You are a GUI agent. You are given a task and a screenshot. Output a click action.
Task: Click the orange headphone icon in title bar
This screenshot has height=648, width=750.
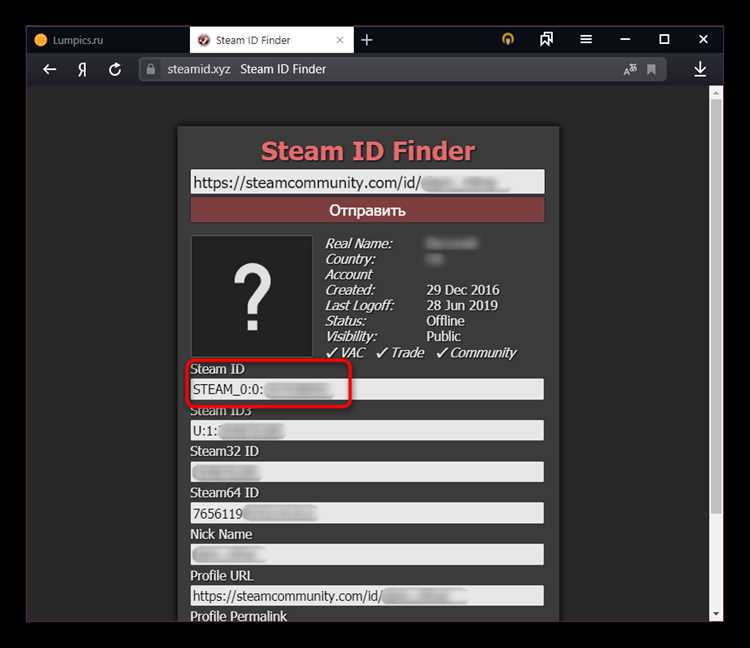click(x=508, y=39)
